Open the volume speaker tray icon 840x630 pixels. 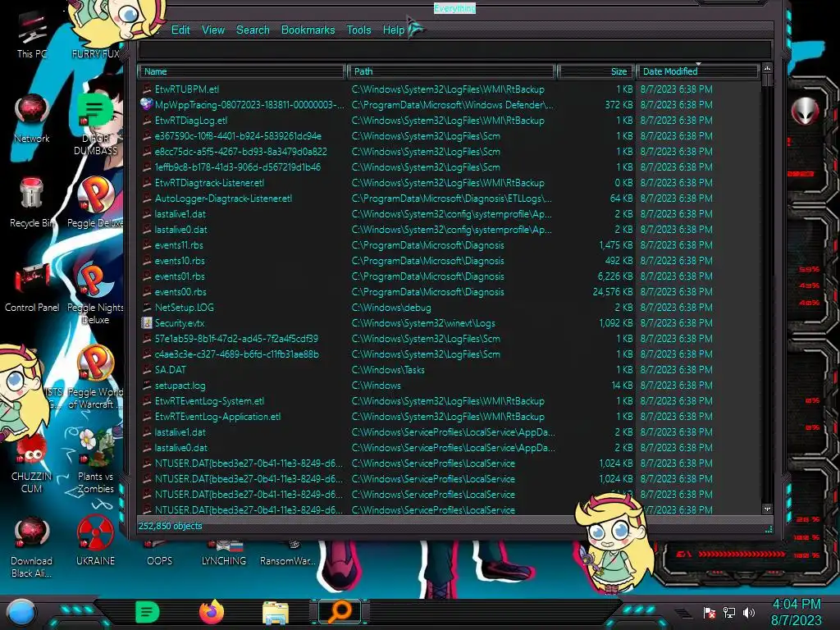(x=750, y=612)
